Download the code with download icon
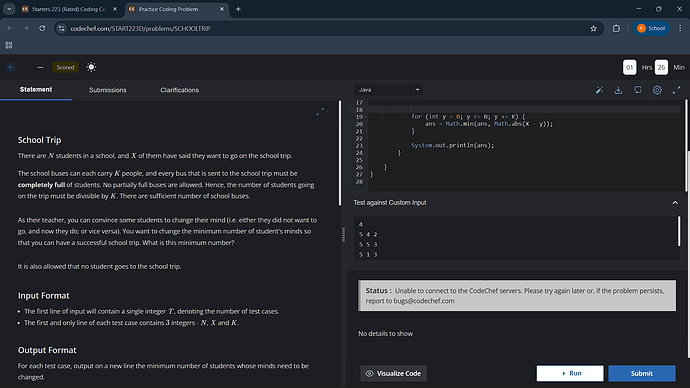The width and height of the screenshot is (690, 388). (618, 90)
